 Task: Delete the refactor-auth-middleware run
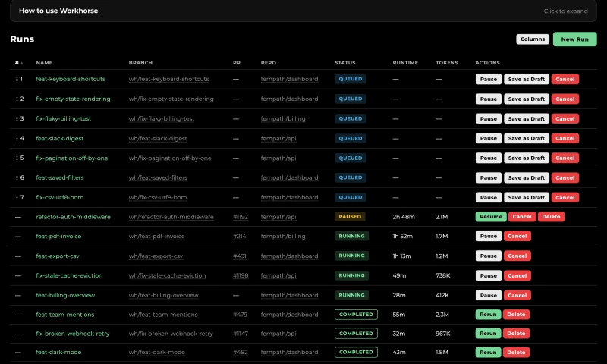click(551, 217)
